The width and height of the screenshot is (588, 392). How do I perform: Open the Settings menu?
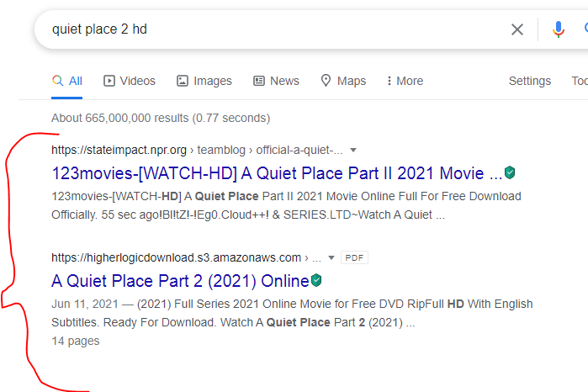point(529,81)
